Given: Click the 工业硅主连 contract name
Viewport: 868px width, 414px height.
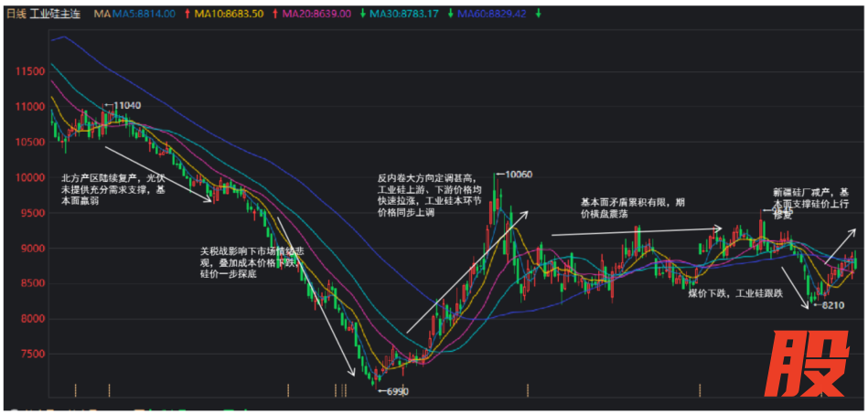Looking at the screenshot, I should (x=55, y=14).
